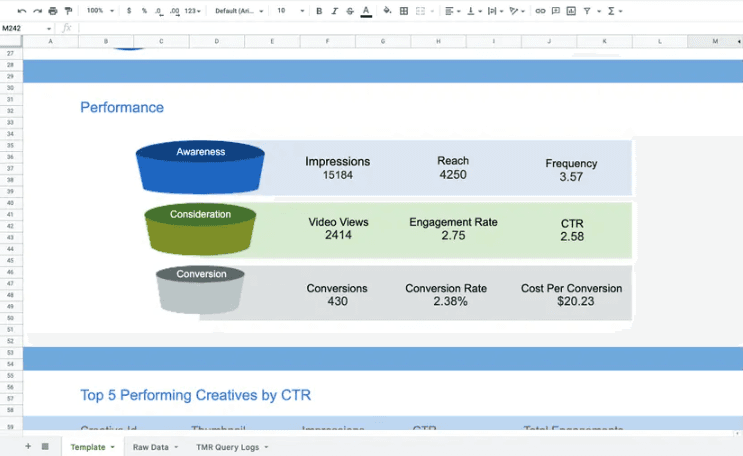Open the text color picker

click(x=366, y=11)
